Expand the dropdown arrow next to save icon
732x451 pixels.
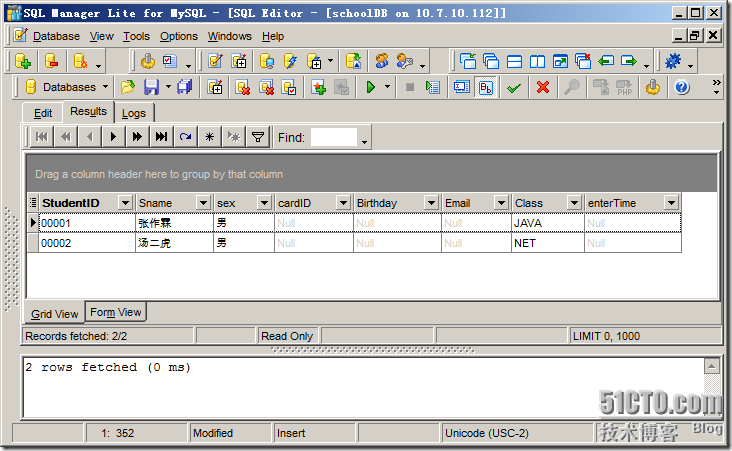coord(168,87)
